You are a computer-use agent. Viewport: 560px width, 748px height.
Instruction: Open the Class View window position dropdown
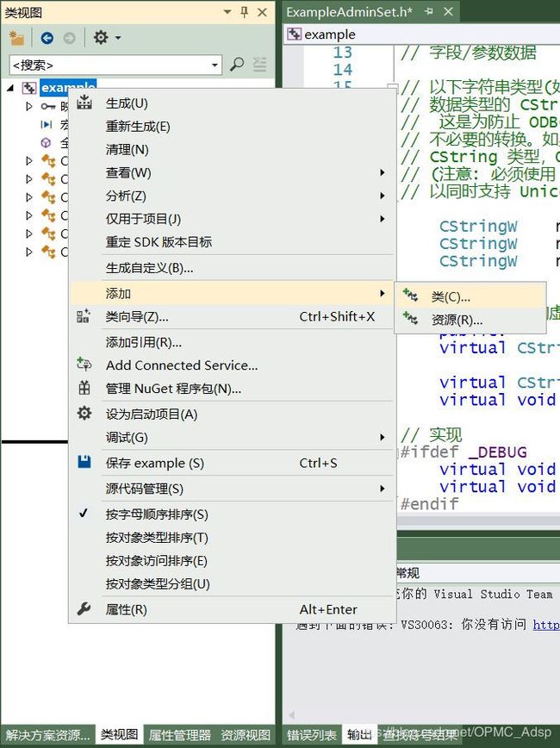[227, 12]
